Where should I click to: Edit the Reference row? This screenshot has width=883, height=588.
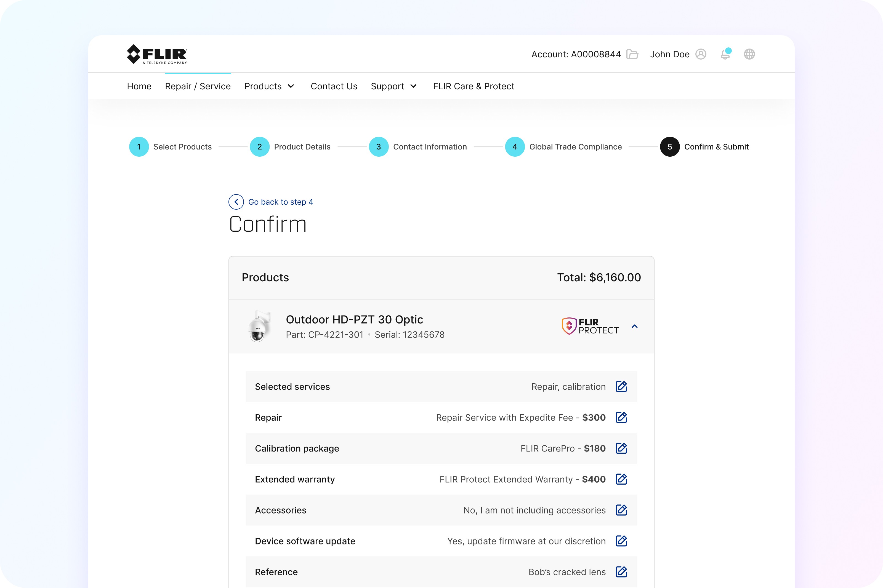[622, 571]
